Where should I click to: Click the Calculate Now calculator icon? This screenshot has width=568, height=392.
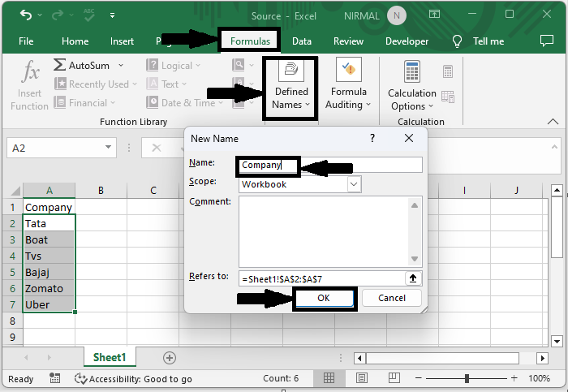(448, 71)
